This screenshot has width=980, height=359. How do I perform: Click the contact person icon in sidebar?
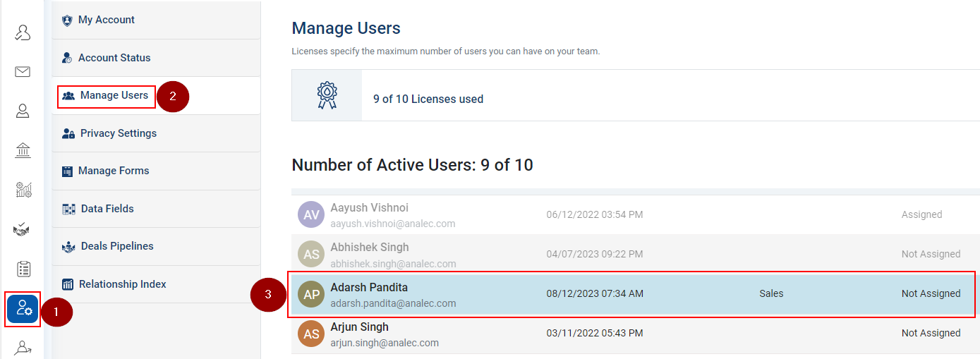click(23, 111)
